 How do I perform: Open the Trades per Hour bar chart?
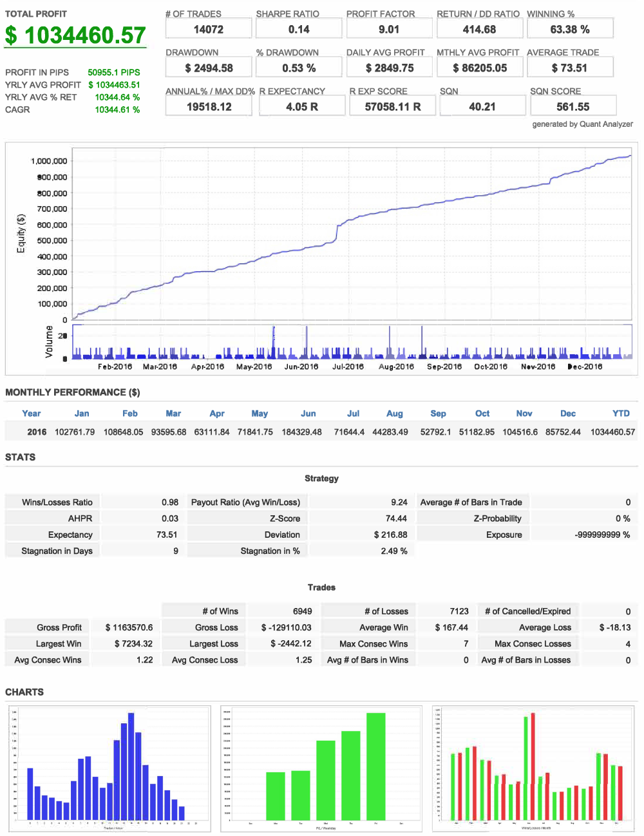pos(109,768)
